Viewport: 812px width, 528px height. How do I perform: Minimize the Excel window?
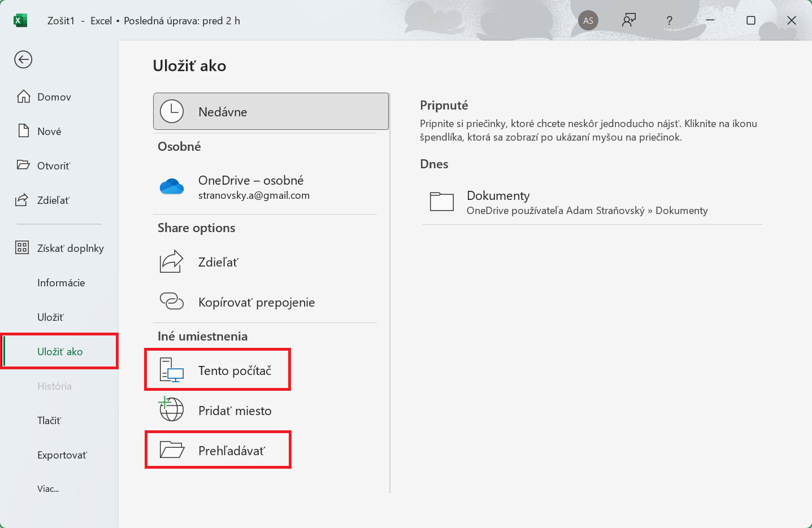pos(710,20)
